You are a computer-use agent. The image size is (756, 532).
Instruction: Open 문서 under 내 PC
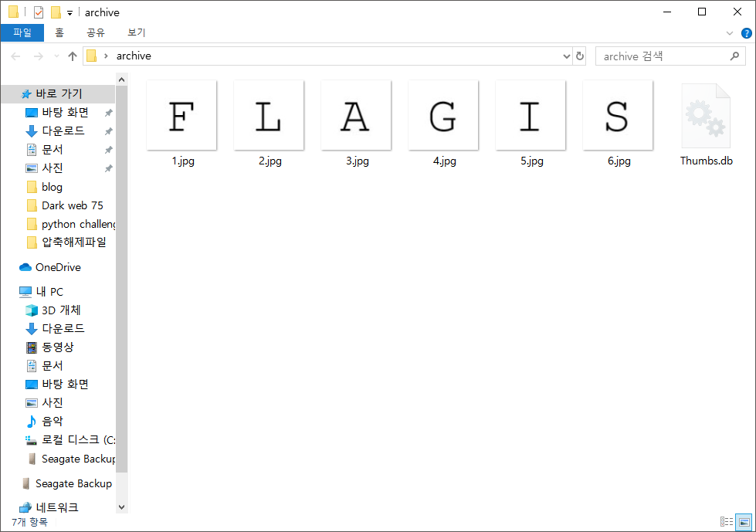pyautogui.click(x=53, y=366)
